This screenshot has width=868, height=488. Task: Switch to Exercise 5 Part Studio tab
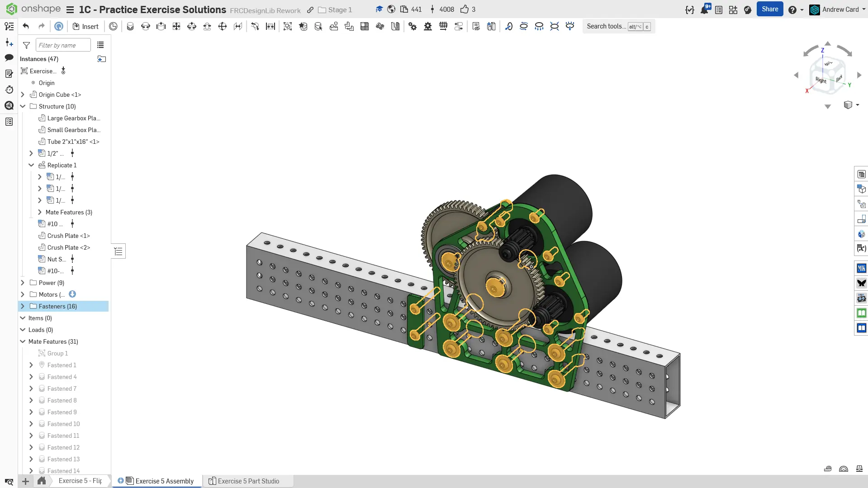pyautogui.click(x=248, y=481)
